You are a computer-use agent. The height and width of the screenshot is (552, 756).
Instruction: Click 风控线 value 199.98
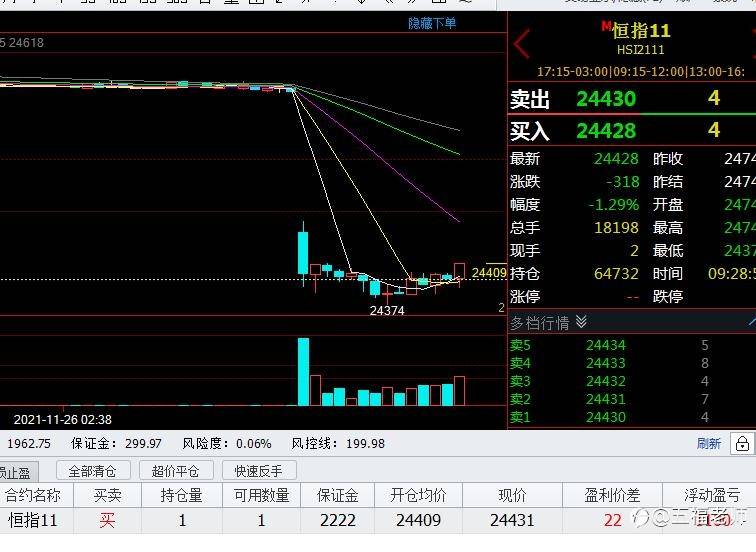(365, 444)
